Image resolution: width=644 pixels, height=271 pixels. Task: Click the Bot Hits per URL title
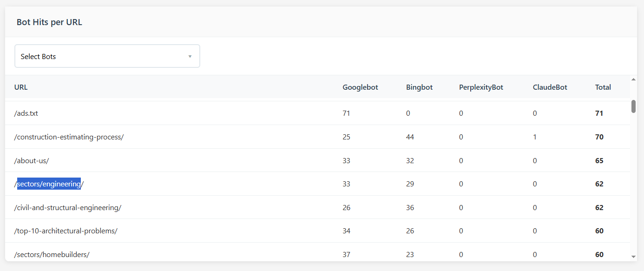point(49,22)
